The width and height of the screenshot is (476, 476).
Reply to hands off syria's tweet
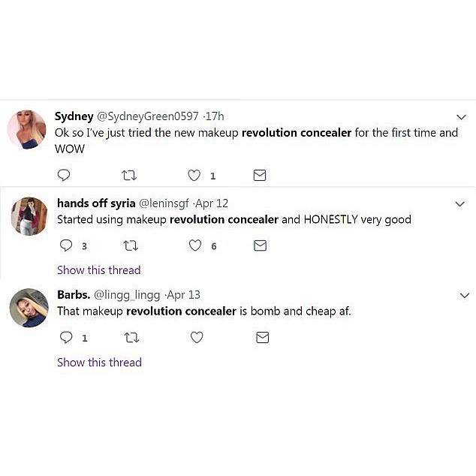66,246
